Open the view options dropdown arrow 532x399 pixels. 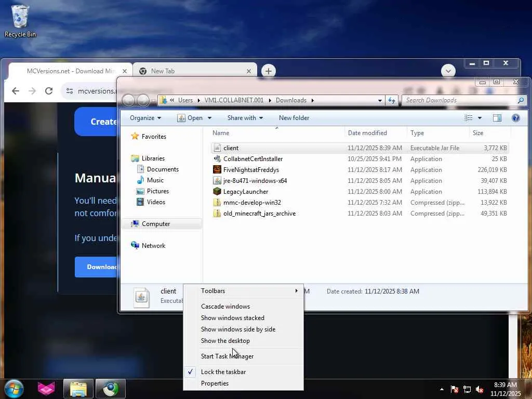pyautogui.click(x=480, y=118)
